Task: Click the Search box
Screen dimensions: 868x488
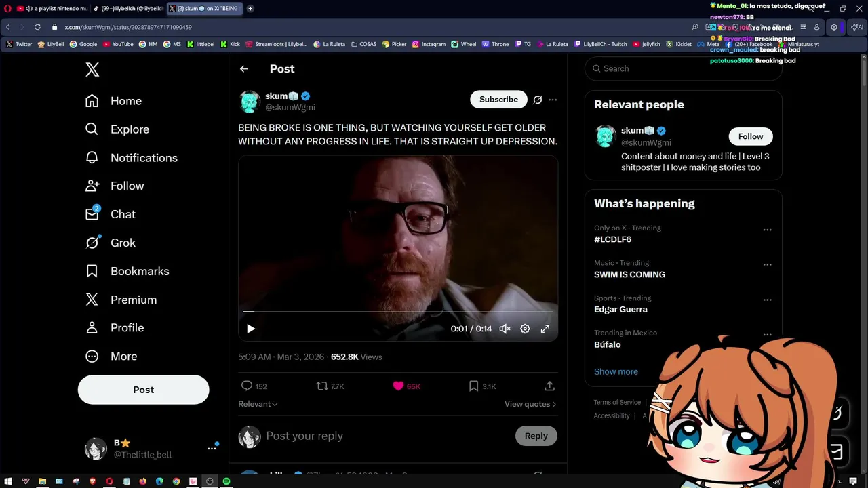Action: tap(684, 68)
